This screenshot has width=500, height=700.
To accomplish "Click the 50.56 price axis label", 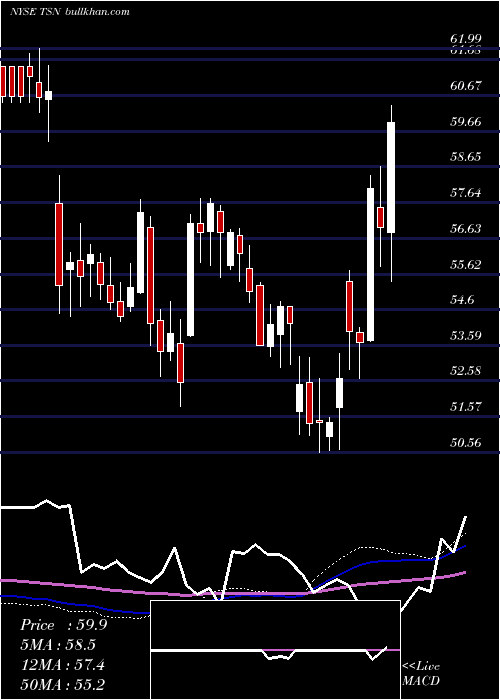I will [x=465, y=442].
